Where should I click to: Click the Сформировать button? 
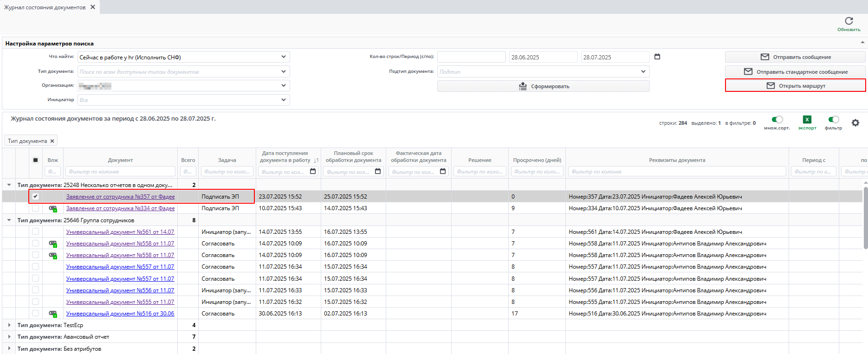coord(543,86)
